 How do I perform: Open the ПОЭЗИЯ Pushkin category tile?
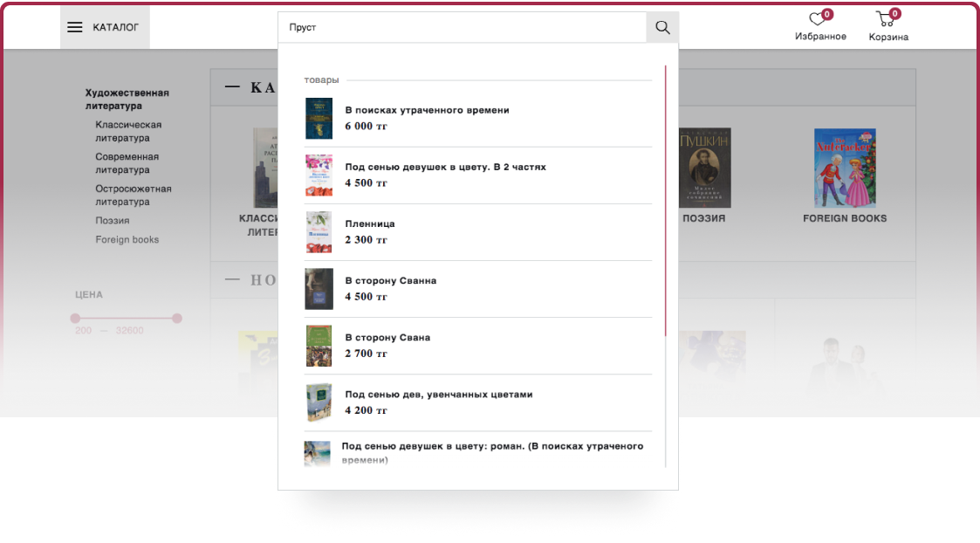pos(704,176)
